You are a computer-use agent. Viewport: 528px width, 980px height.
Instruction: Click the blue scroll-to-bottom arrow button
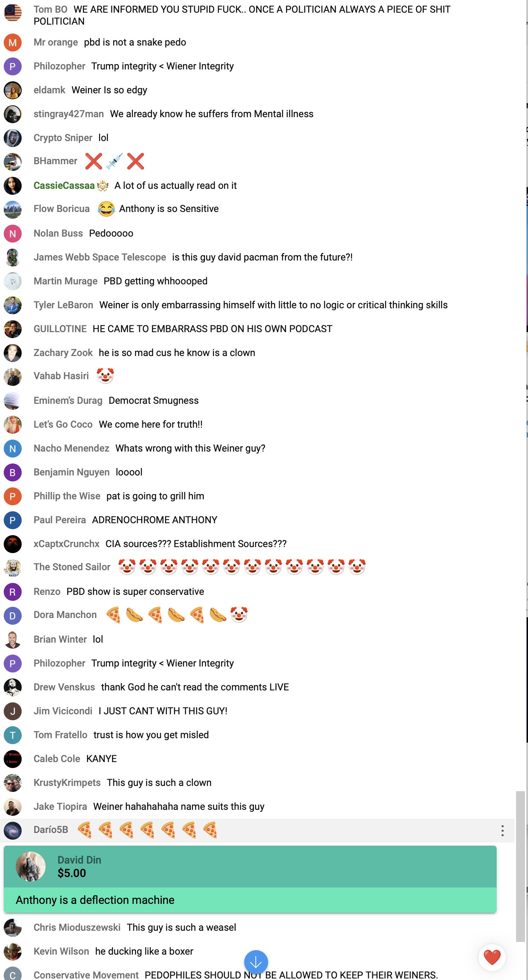tap(256, 962)
